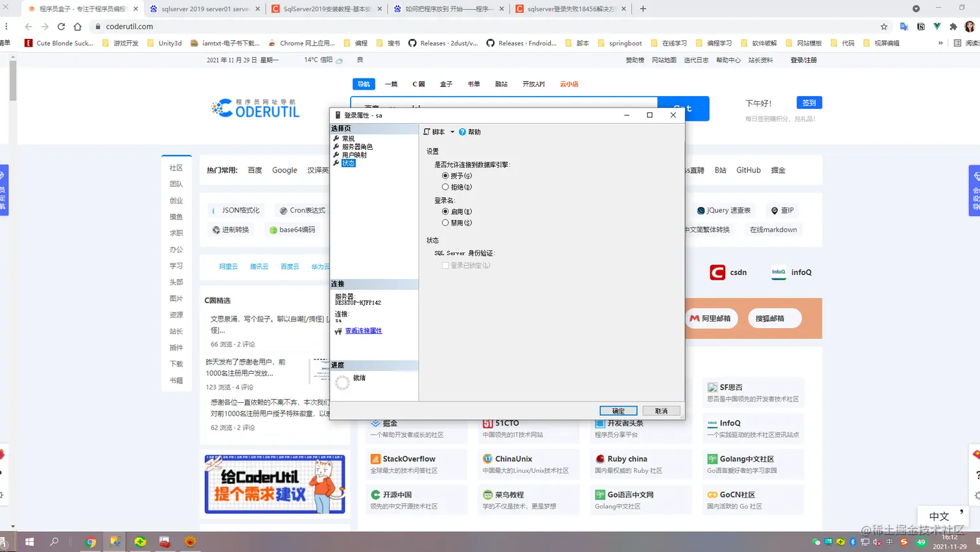Show more bookmarks with the chevron
This screenshot has height=552, width=980.
coord(940,43)
